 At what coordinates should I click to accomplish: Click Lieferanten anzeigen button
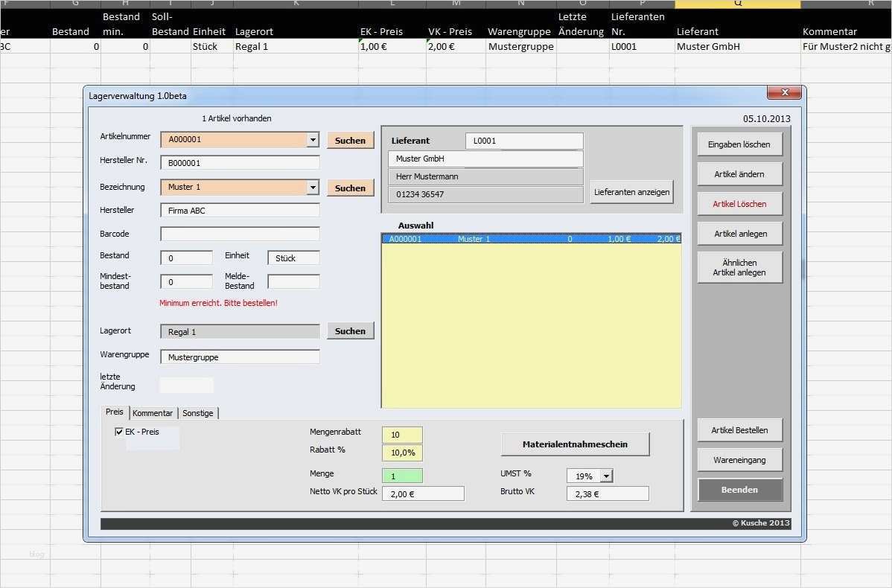pyautogui.click(x=631, y=192)
